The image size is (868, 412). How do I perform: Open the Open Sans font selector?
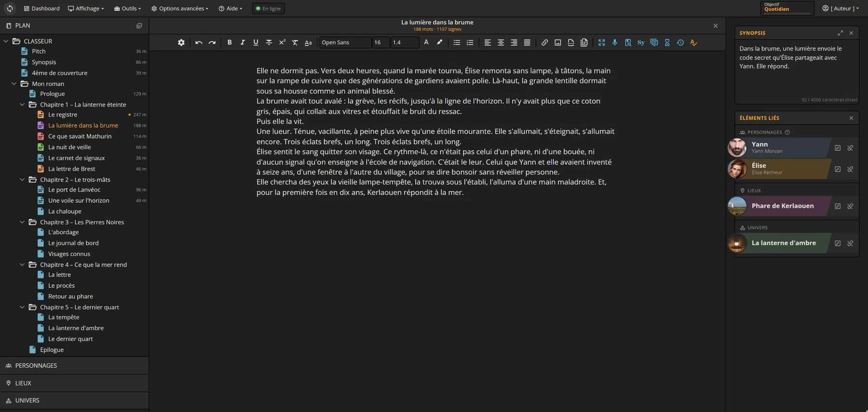pyautogui.click(x=345, y=42)
